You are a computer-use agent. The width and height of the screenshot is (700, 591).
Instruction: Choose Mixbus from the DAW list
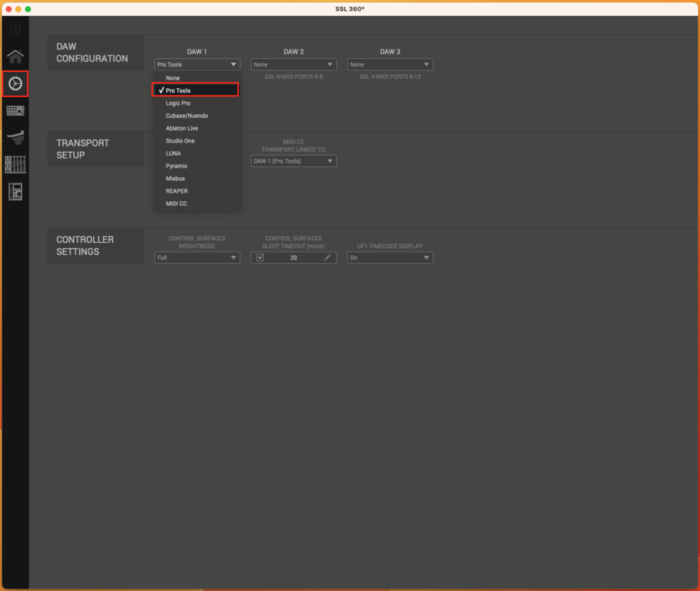click(x=197, y=178)
